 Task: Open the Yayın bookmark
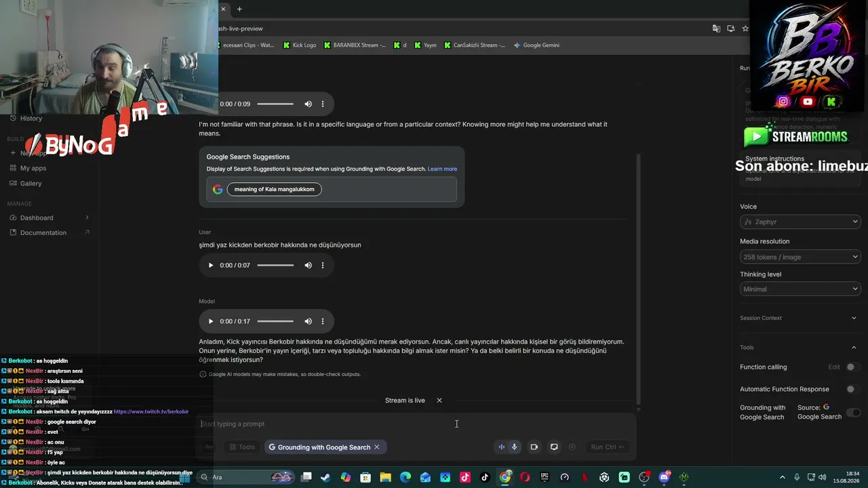pyautogui.click(x=426, y=45)
